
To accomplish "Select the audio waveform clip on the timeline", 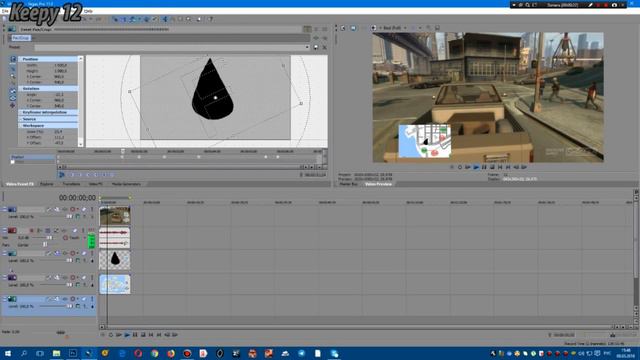I will pyautogui.click(x=115, y=238).
